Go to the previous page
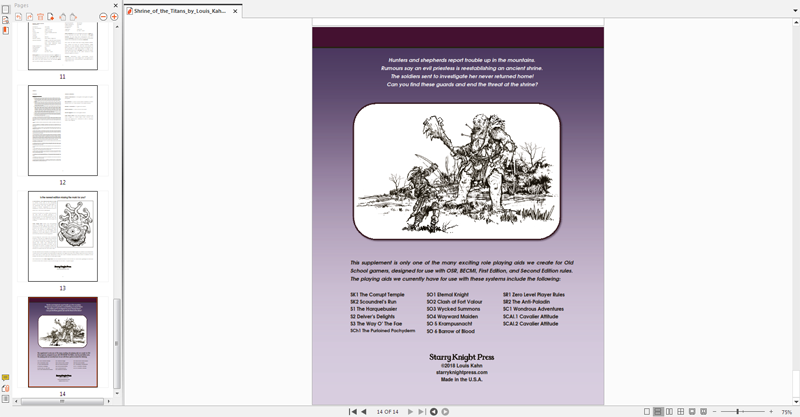 363,411
